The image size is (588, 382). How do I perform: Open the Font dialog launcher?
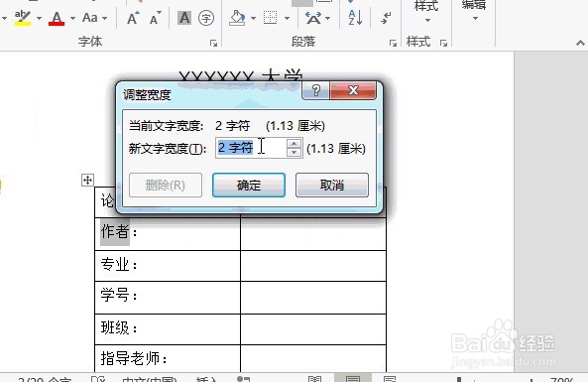click(214, 44)
